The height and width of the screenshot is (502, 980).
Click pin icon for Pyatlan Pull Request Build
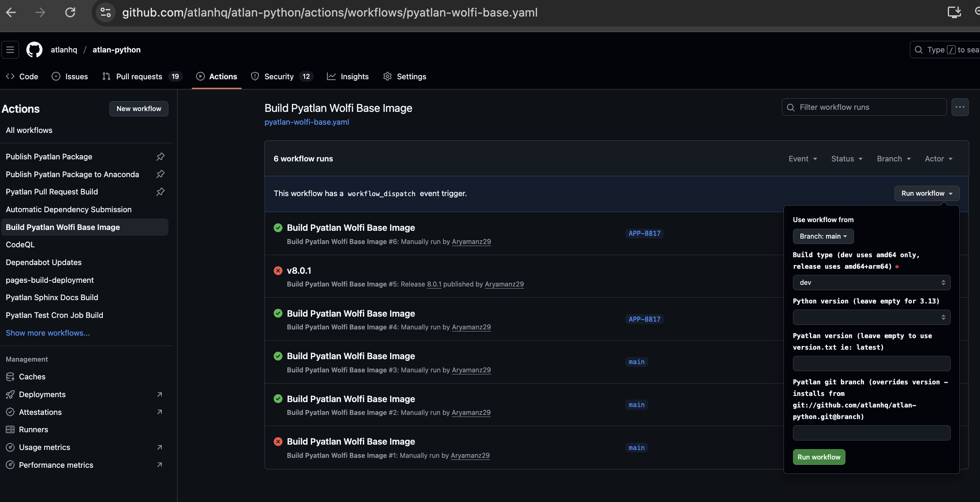(x=161, y=192)
